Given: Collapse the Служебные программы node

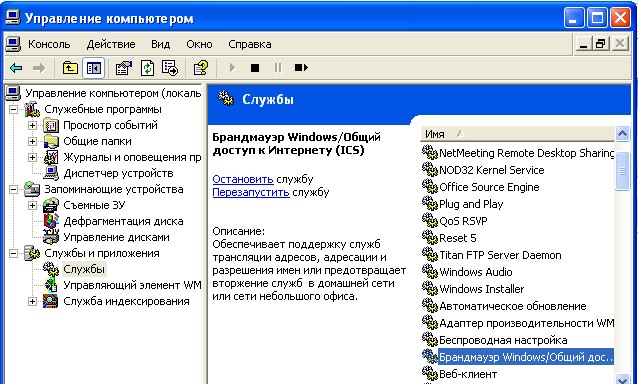Looking at the screenshot, I should (x=14, y=109).
